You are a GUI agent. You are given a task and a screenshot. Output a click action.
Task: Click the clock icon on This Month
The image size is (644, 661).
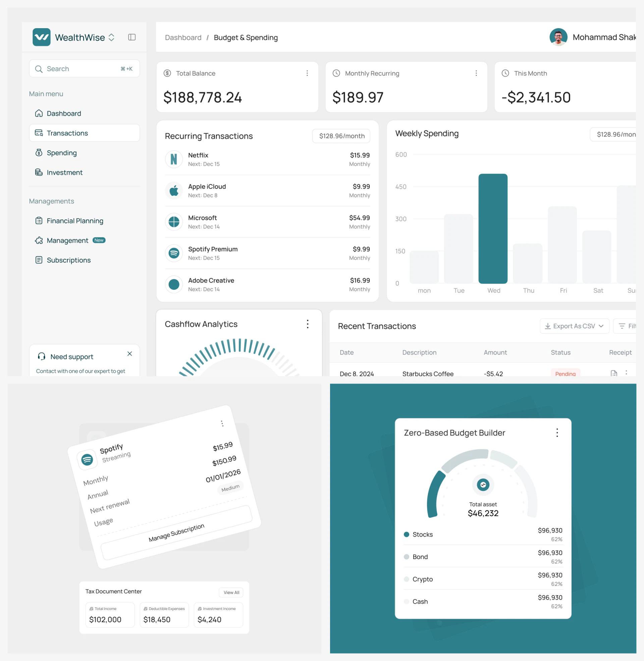point(505,73)
